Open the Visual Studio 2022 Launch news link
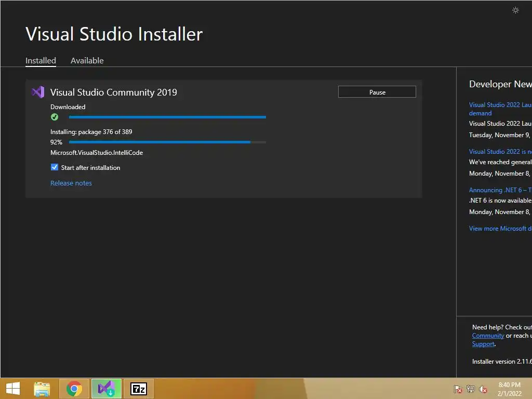532x399 pixels. tap(500, 109)
